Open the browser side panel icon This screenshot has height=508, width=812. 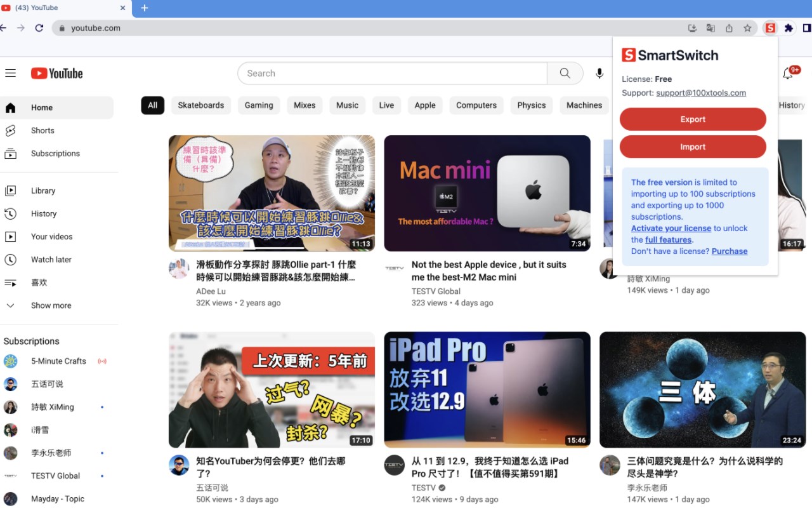coord(807,28)
